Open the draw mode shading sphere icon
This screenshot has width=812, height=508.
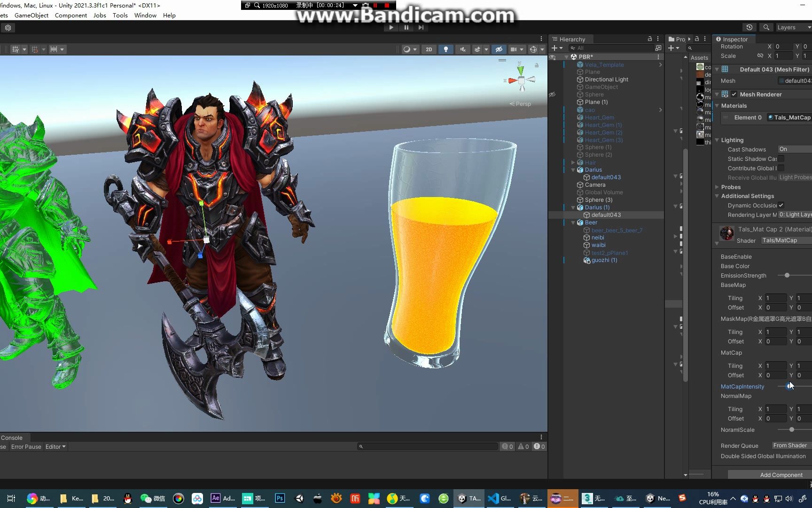[x=406, y=49]
